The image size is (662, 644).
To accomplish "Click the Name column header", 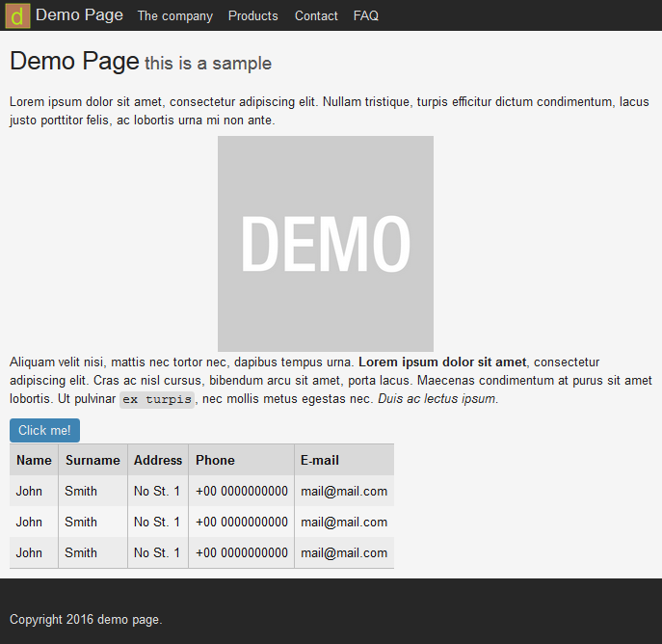I will point(34,460).
